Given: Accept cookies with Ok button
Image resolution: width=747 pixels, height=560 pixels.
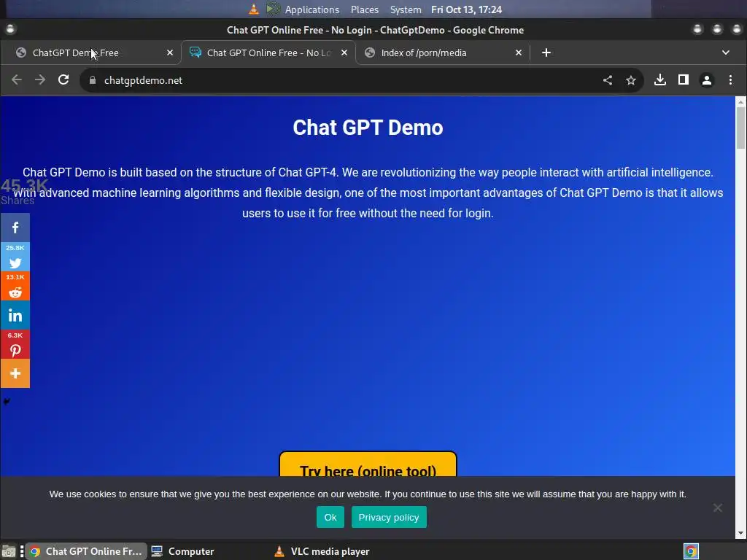Looking at the screenshot, I should [330, 517].
